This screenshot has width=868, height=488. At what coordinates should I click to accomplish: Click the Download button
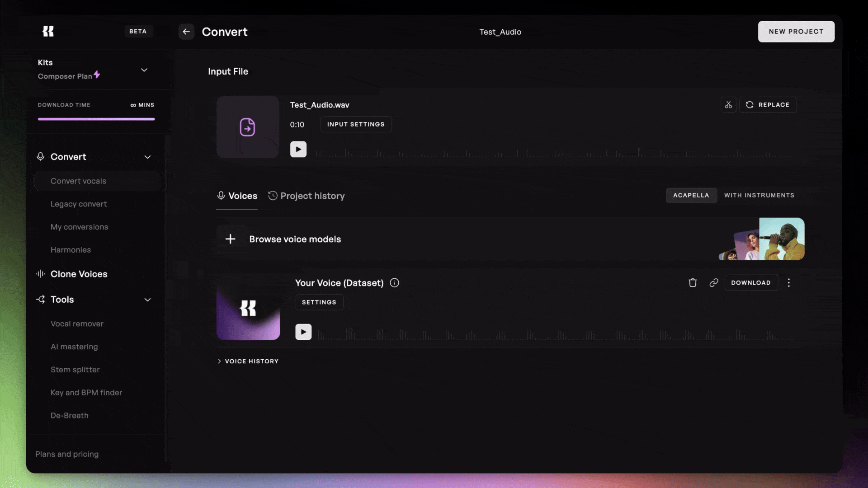[751, 283]
